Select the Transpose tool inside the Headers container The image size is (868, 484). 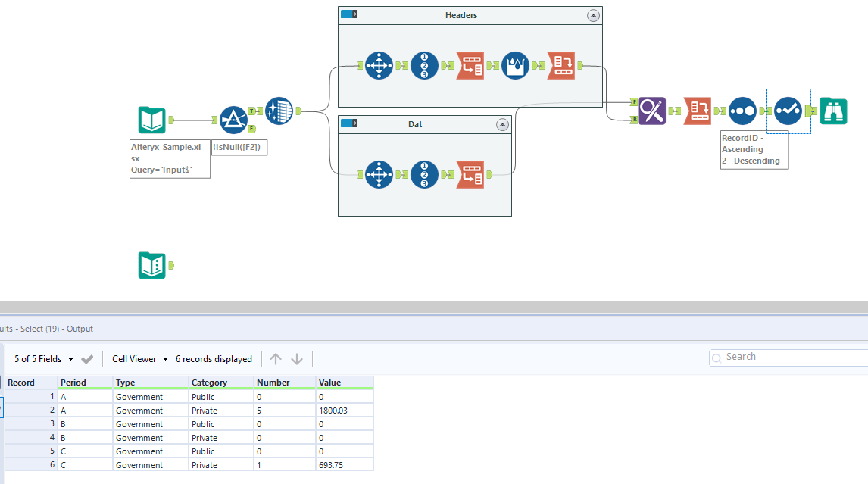[x=379, y=65]
